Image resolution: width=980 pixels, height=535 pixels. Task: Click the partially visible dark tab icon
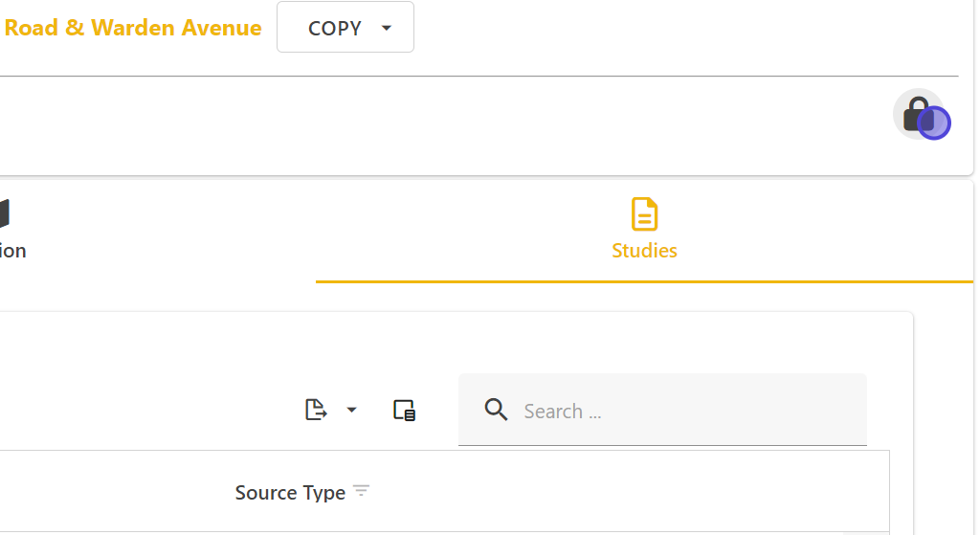coord(4,213)
